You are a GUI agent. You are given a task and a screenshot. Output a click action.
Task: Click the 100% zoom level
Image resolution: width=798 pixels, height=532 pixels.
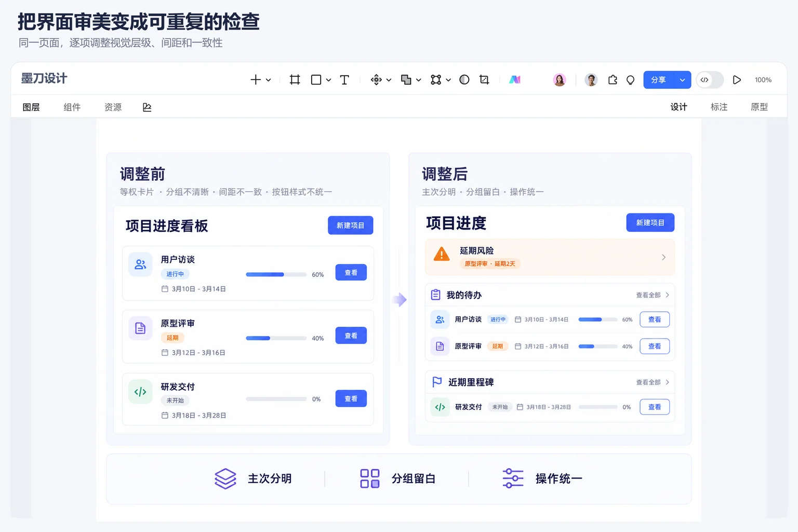(763, 80)
